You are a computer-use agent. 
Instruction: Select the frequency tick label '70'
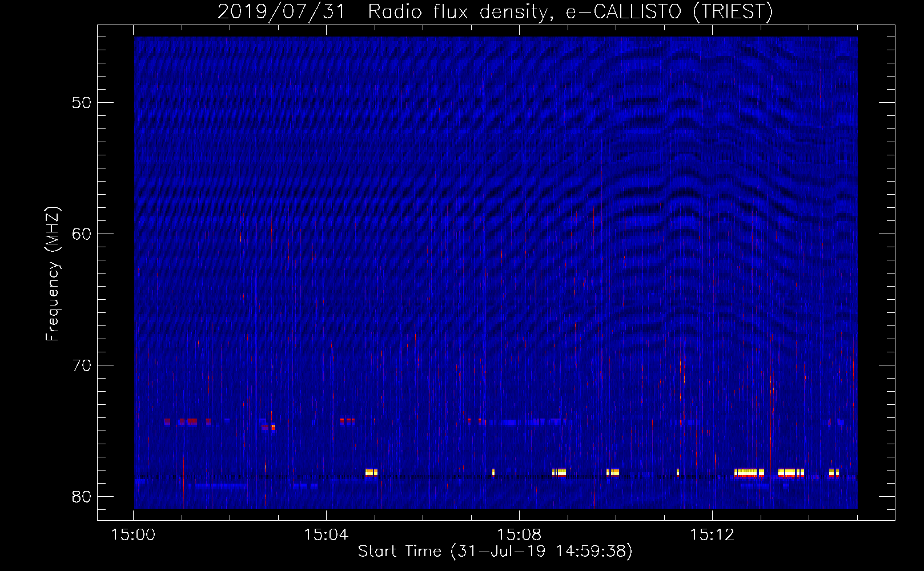[82, 365]
